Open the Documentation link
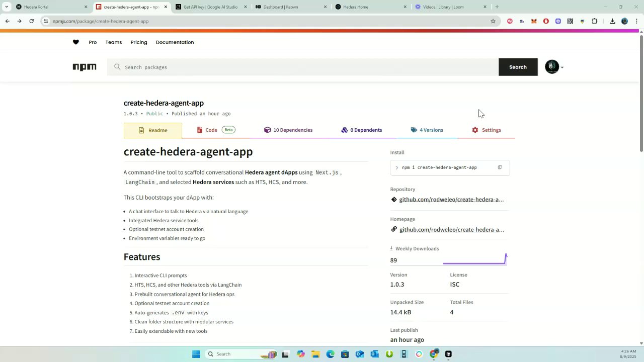This screenshot has height=362, width=644. point(175,42)
